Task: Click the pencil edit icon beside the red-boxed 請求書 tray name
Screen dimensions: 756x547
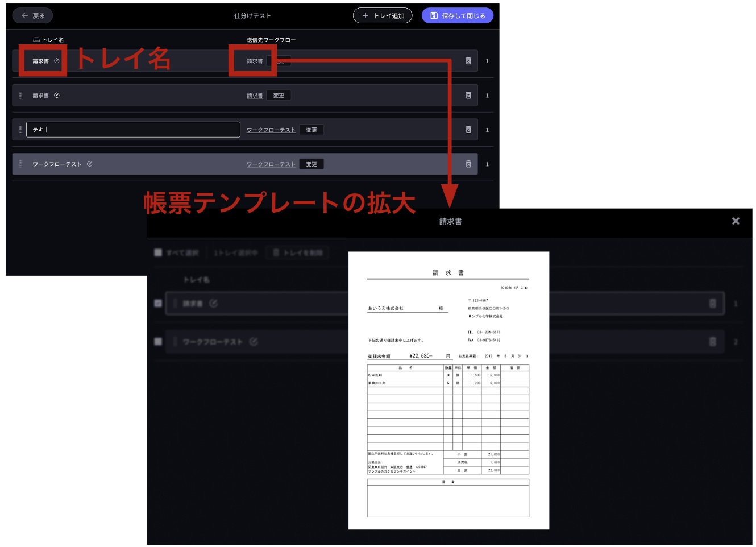Action: pyautogui.click(x=57, y=61)
